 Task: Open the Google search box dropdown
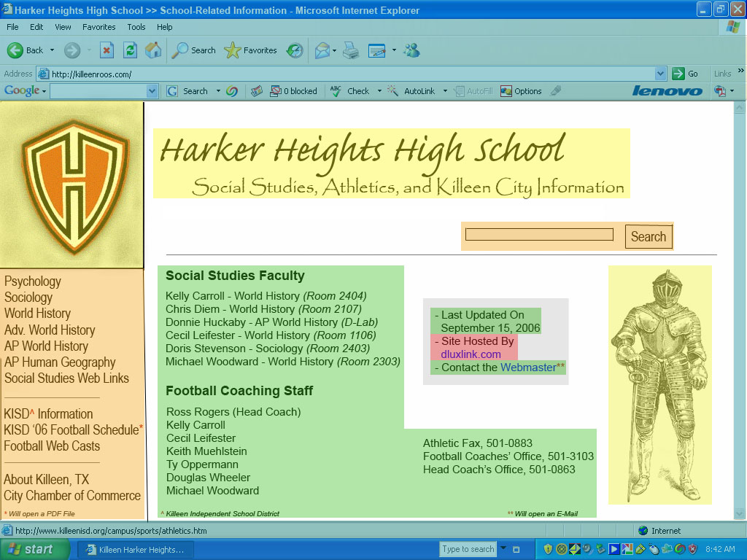pyautogui.click(x=152, y=91)
